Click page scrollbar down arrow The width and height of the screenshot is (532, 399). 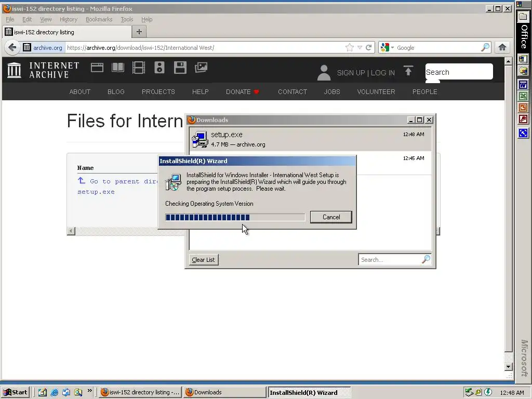coord(508,366)
